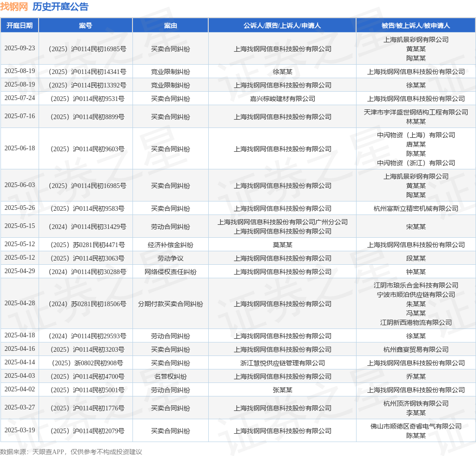Click cause 劳动争议

coord(170,258)
